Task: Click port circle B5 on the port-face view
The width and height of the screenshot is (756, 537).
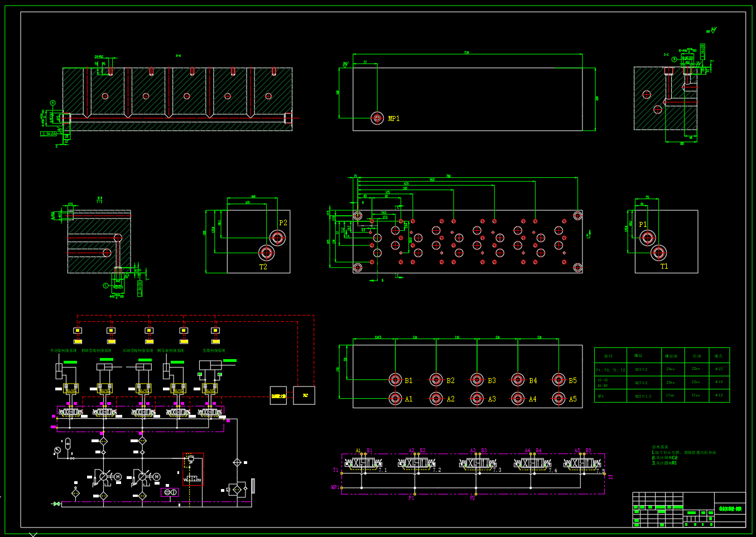Action: 558,380
